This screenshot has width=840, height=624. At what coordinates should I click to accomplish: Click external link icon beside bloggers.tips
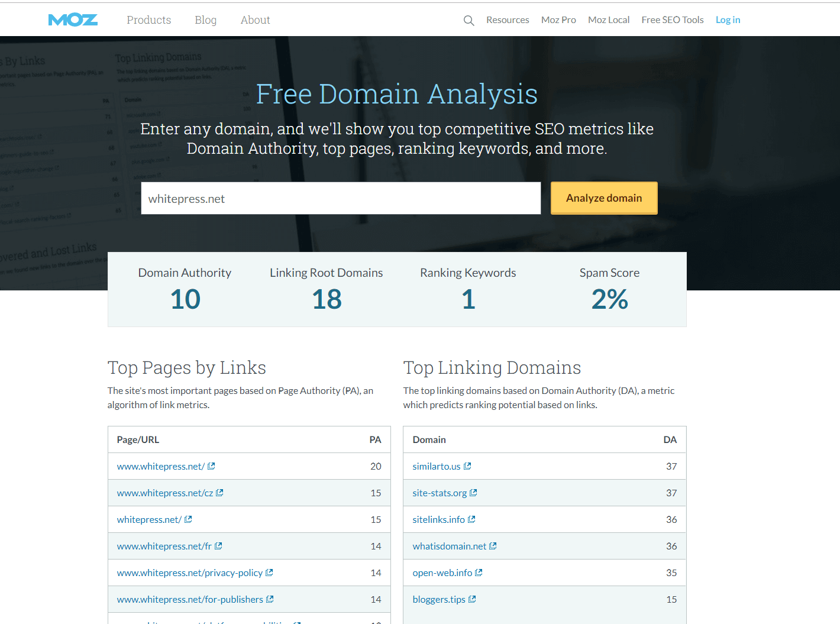472,599
